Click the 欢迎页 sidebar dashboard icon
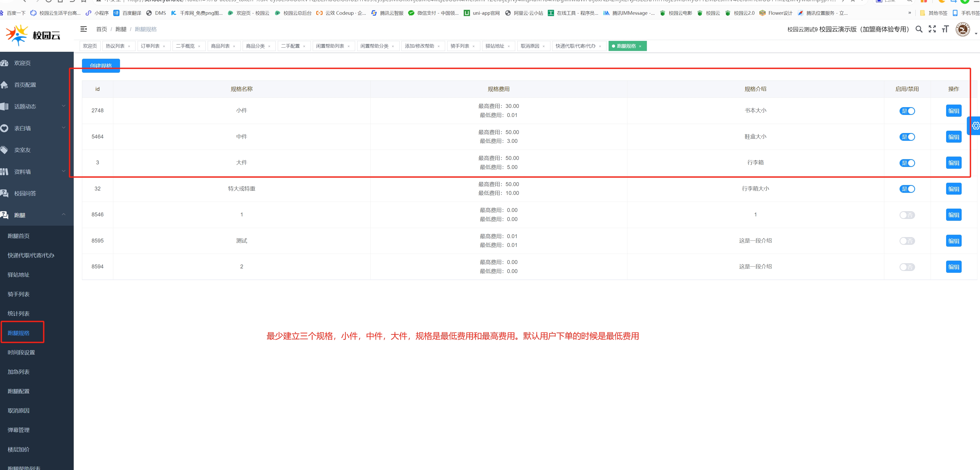The width and height of the screenshot is (980, 470). pos(5,63)
